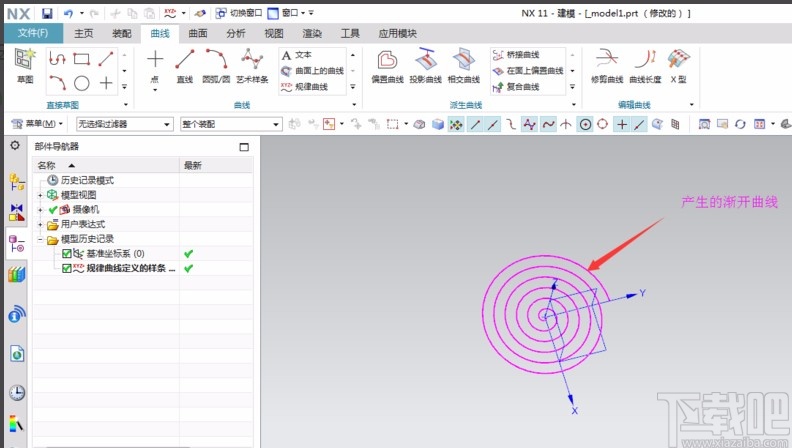Click the 规律曲线 (Law Curve) button
Image resolution: width=792 pixels, height=448 pixels.
305,87
